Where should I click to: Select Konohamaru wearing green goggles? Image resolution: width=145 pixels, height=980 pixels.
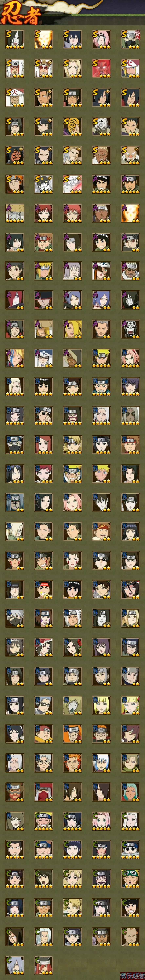130,878
